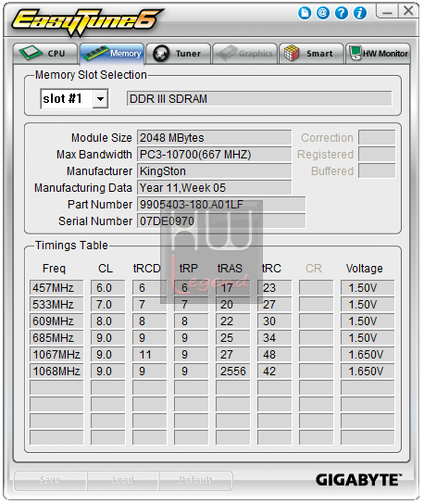The height and width of the screenshot is (504, 424).
Task: Click the Load button
Action: pos(123,480)
